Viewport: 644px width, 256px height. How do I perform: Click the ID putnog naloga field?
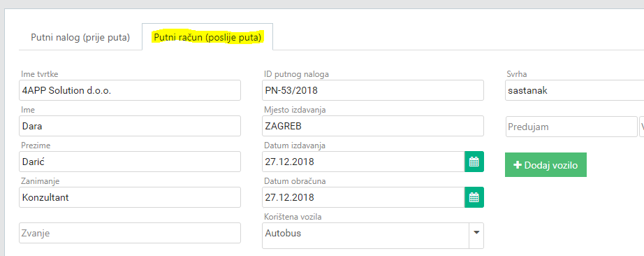tap(373, 90)
